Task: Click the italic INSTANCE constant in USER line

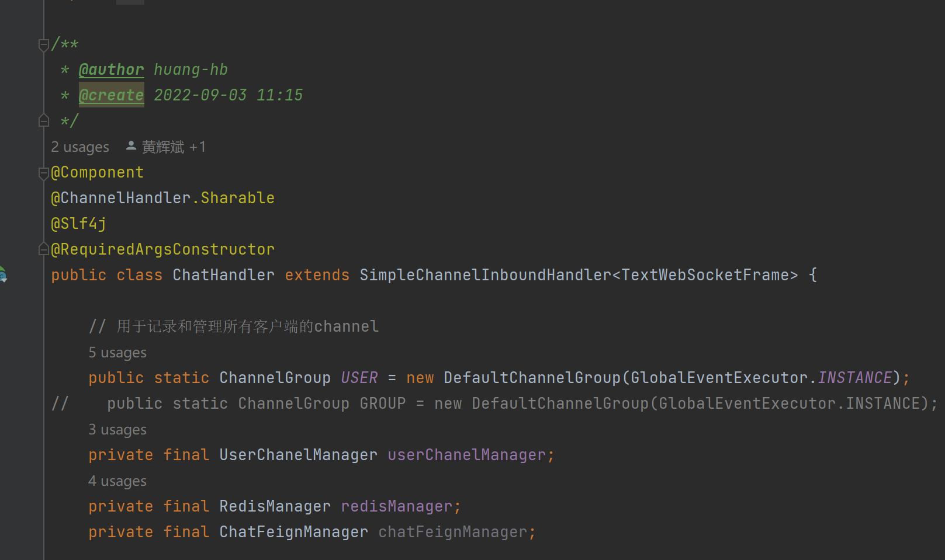Action: [x=855, y=378]
